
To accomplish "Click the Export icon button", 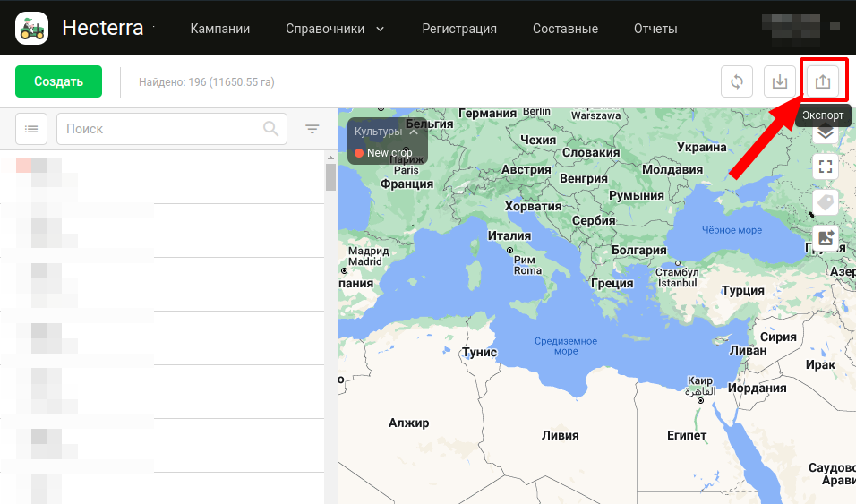I will point(823,81).
